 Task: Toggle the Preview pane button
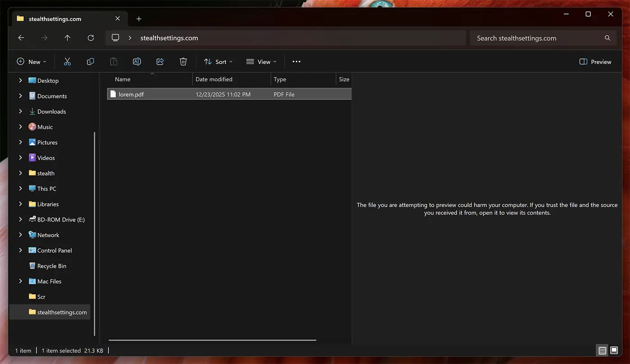[x=595, y=62]
